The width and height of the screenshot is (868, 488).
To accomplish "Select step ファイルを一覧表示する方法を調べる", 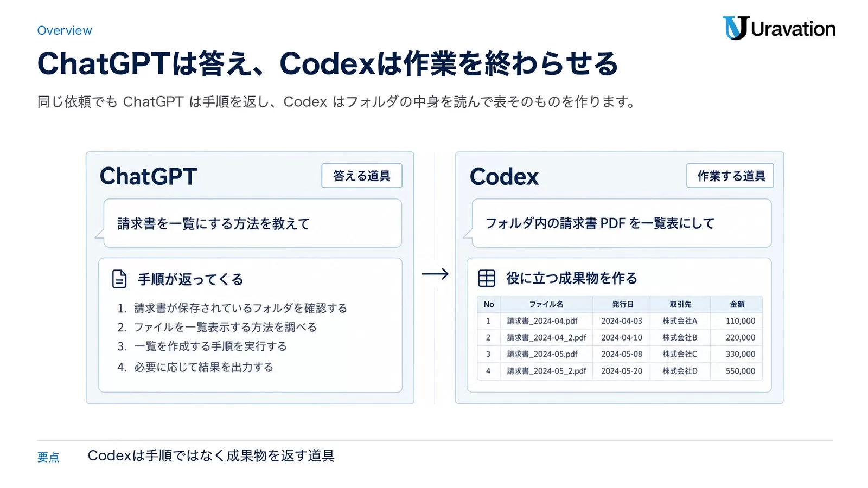I will point(225,327).
